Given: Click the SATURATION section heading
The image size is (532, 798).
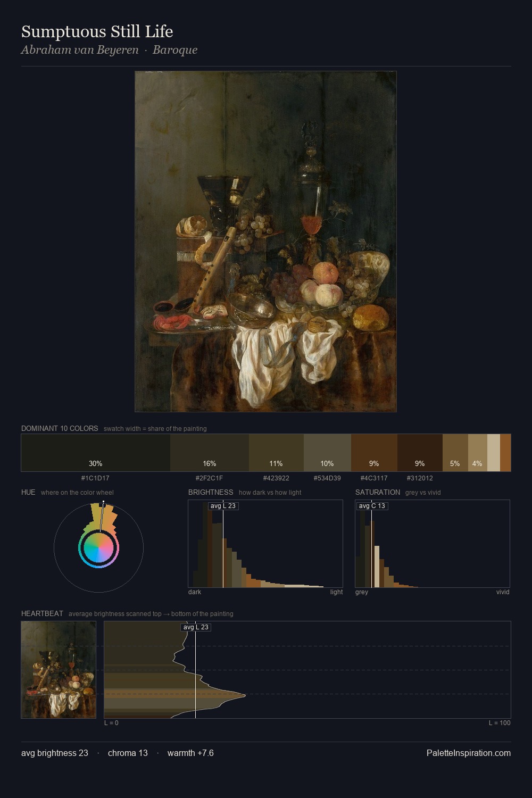Looking at the screenshot, I should pyautogui.click(x=378, y=492).
